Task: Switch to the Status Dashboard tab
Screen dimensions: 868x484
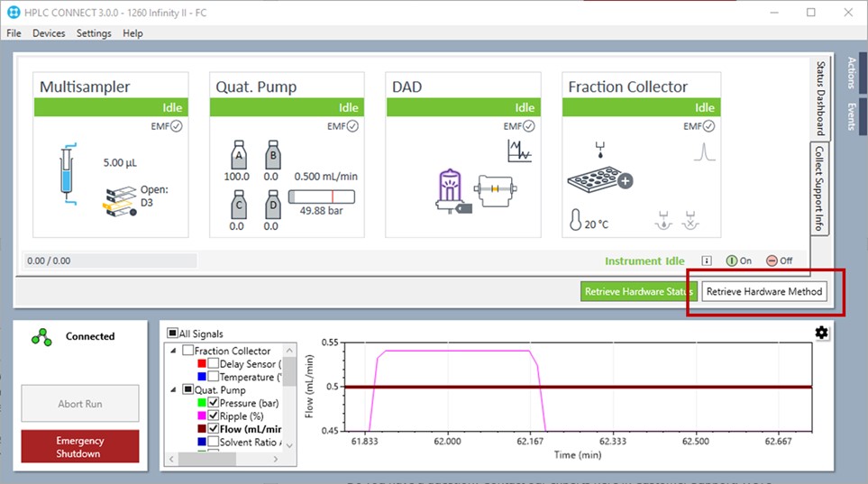Action: [x=820, y=98]
